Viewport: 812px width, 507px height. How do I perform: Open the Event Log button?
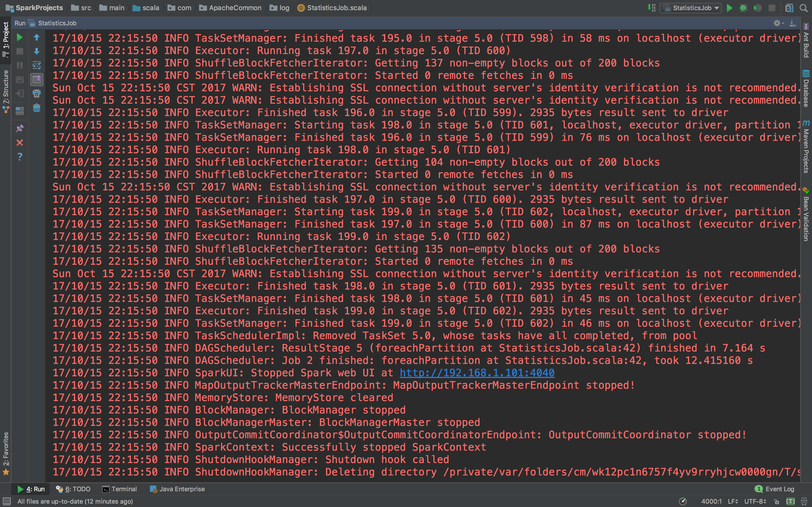tap(775, 489)
